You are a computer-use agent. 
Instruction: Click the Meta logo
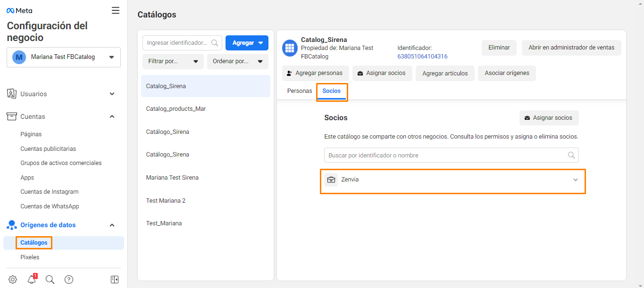[x=19, y=10]
